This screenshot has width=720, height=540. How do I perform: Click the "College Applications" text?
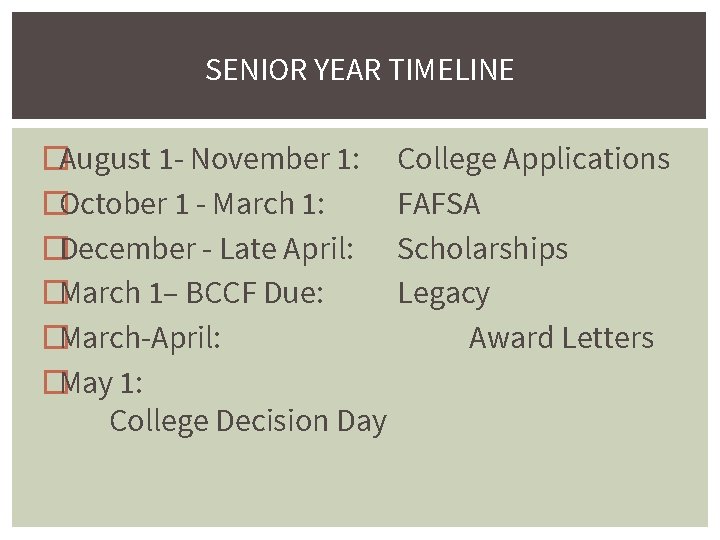[x=533, y=158]
